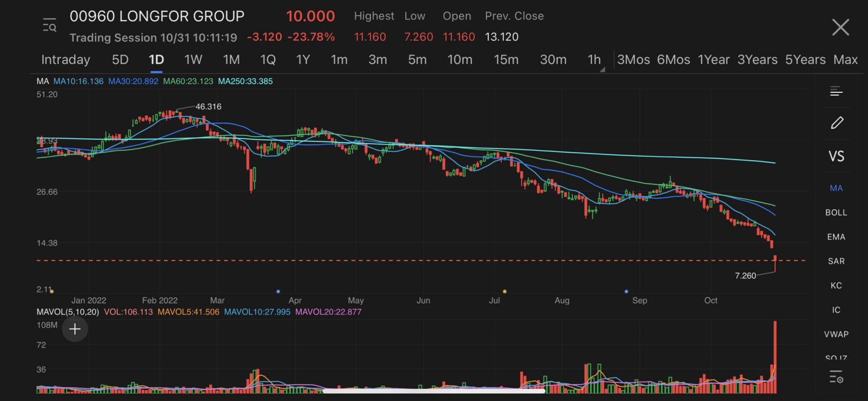Click the MA30:20.892 legend value
The width and height of the screenshot is (868, 401).
(133, 81)
